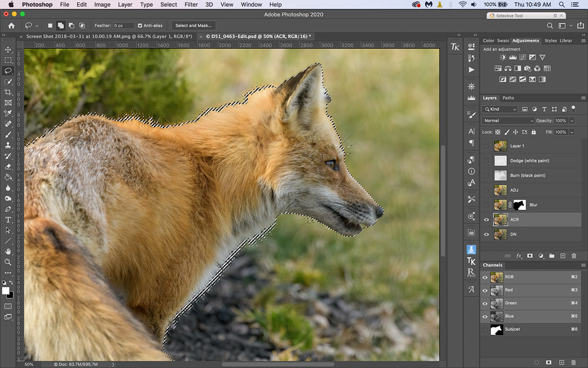Choose the Type tool in toolbar
The image size is (588, 368).
8,220
